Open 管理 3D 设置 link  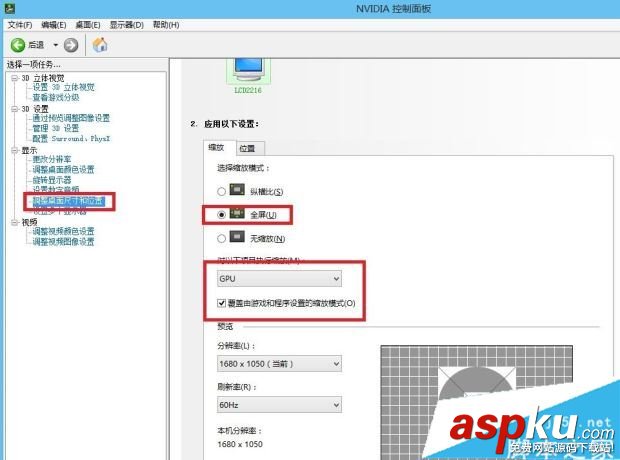[x=56, y=128]
